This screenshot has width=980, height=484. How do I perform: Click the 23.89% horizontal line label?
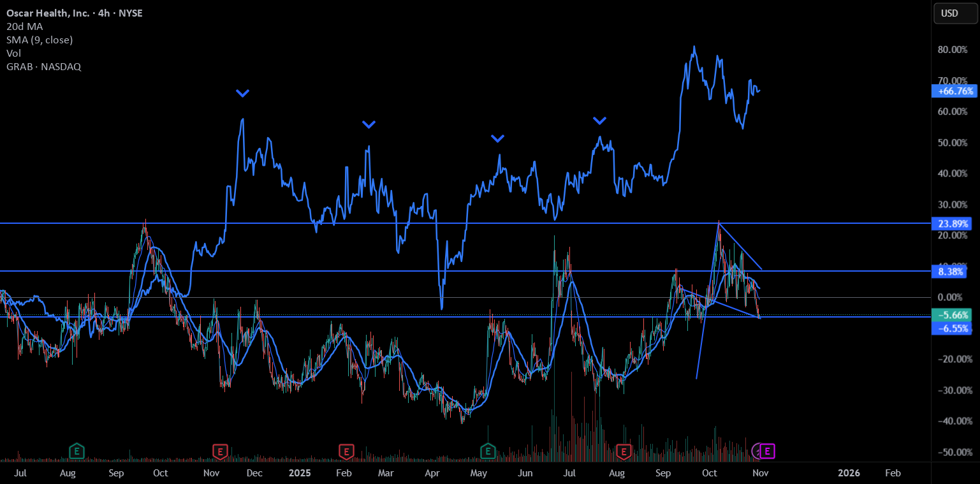(953, 224)
